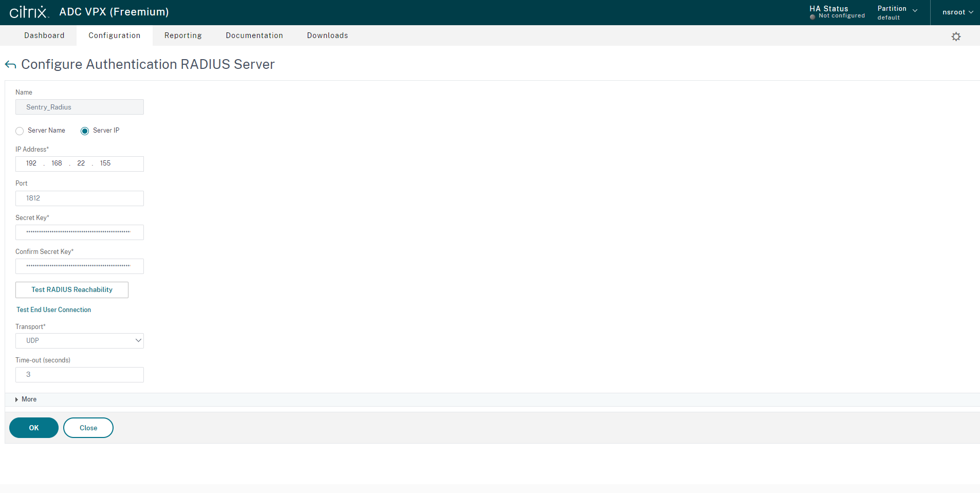Select the Server Name radio button
Viewport: 980px width, 493px height.
pyautogui.click(x=19, y=131)
